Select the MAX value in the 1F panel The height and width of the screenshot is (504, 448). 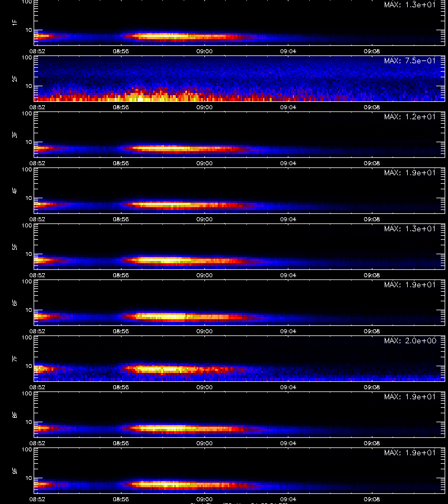pos(410,5)
